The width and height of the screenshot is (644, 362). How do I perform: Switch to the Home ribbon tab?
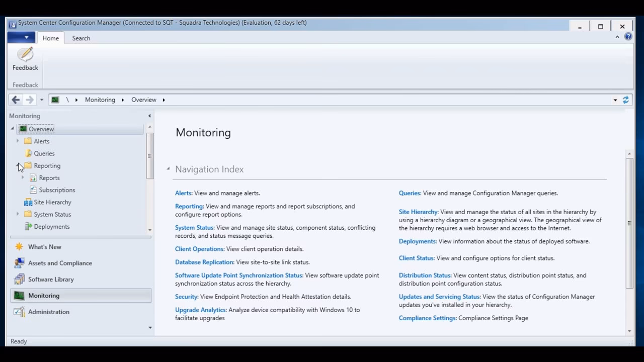[x=50, y=38]
